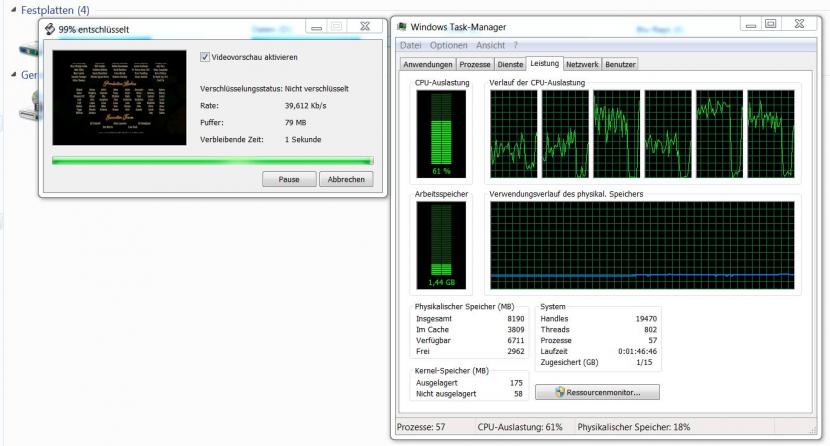The height and width of the screenshot is (446, 830).
Task: Open the Ressourcenmonitor
Action: (598, 392)
